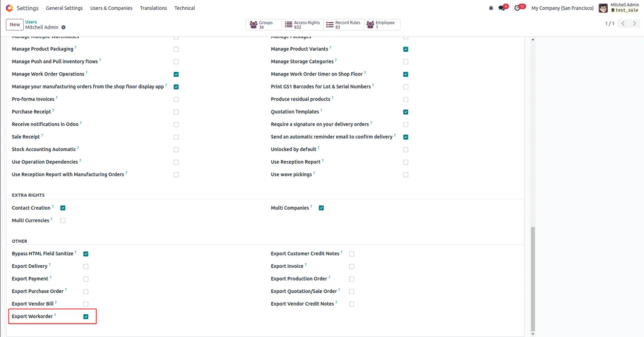Uncheck the Export Workorder checkbox
Screen dimensions: 644x337
pyautogui.click(x=86, y=317)
